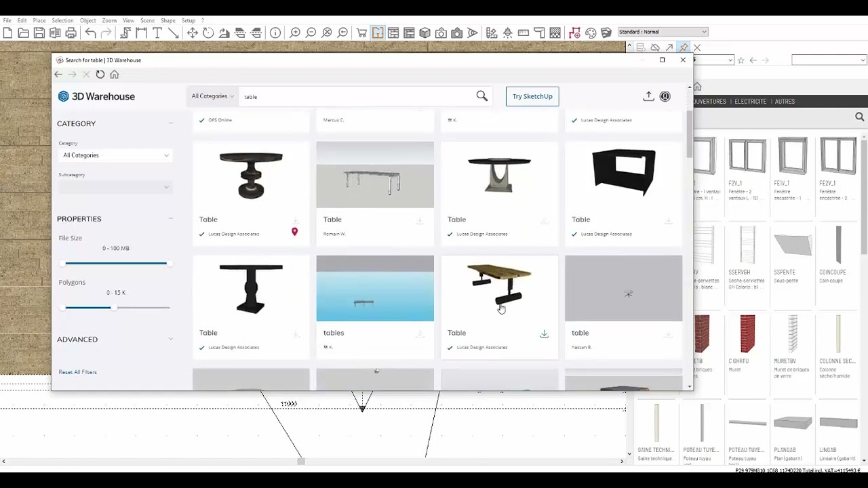Image resolution: width=868 pixels, height=488 pixels.
Task: Go back in the 3D Warehouse browser
Action: click(58, 75)
